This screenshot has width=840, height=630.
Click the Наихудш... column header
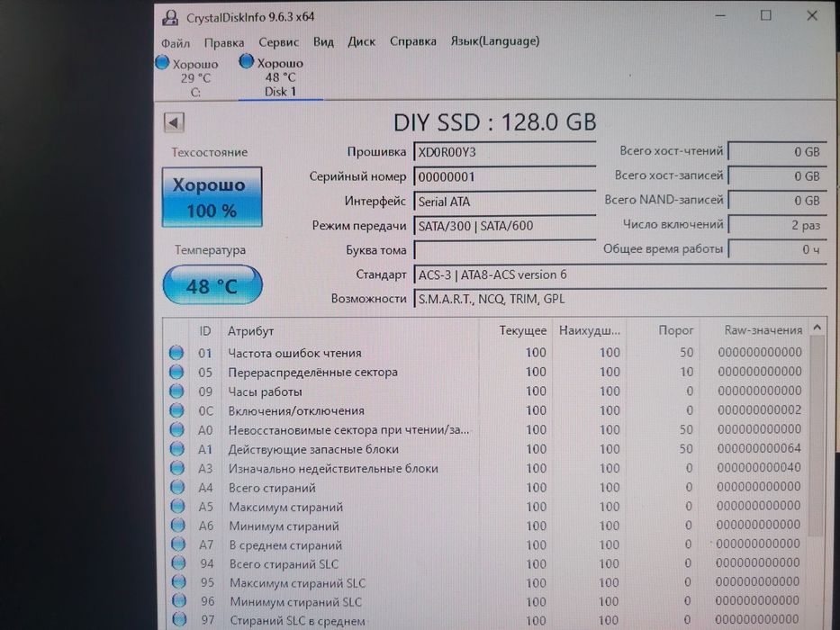click(589, 330)
